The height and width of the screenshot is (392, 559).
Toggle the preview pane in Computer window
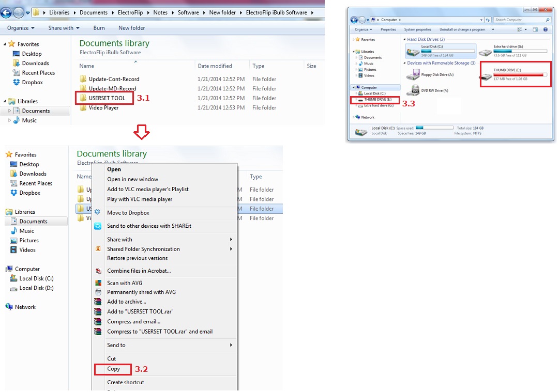tap(536, 29)
